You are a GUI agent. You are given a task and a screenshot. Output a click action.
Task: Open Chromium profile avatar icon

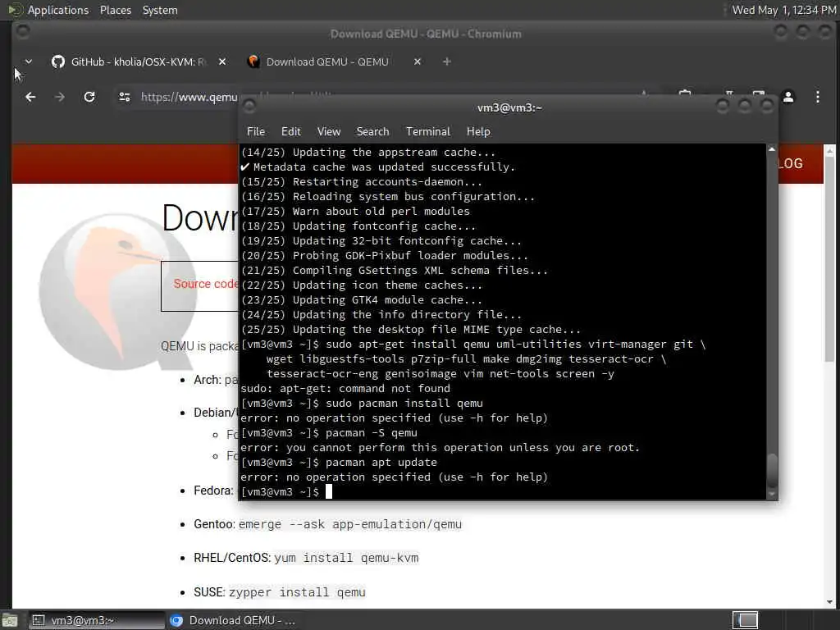point(788,97)
